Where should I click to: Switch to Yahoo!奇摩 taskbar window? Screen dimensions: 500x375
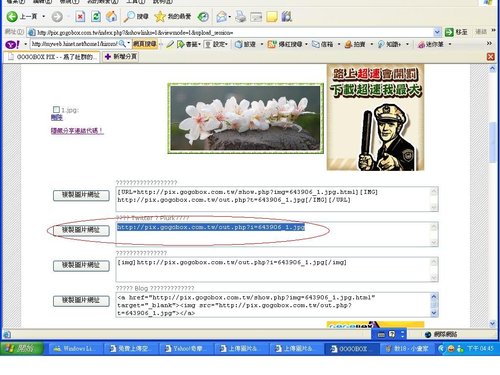(x=186, y=349)
